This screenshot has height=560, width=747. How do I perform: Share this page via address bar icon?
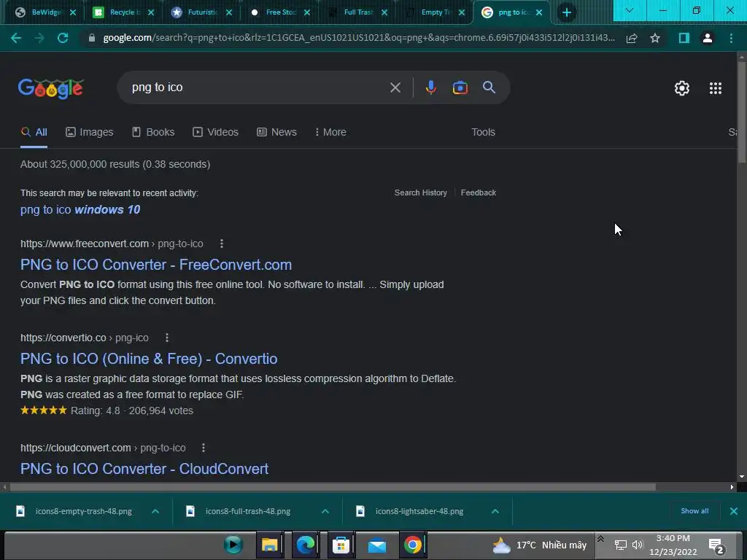click(x=632, y=38)
